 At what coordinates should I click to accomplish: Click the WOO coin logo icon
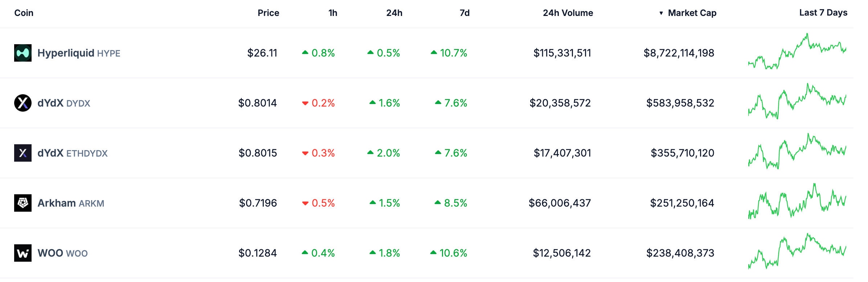pyautogui.click(x=22, y=253)
